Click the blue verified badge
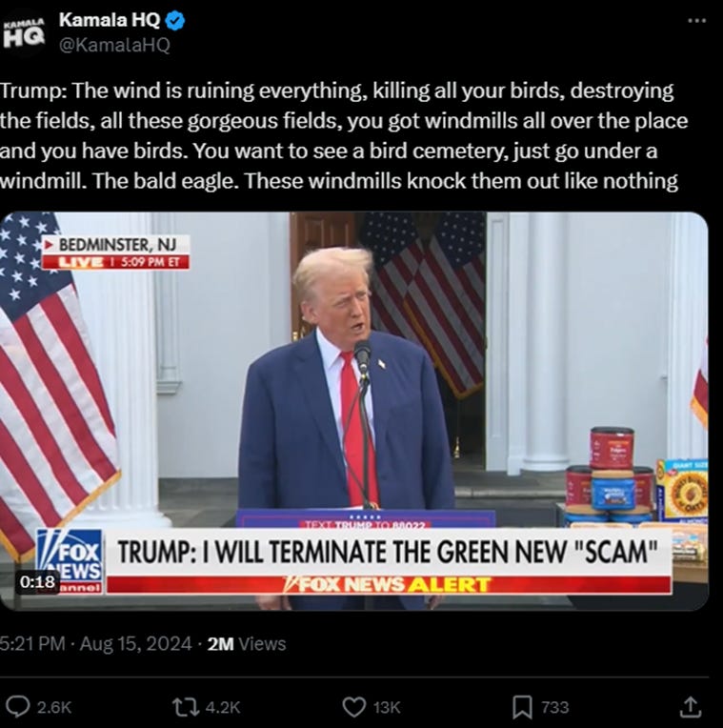This screenshot has width=723, height=728. [x=175, y=21]
